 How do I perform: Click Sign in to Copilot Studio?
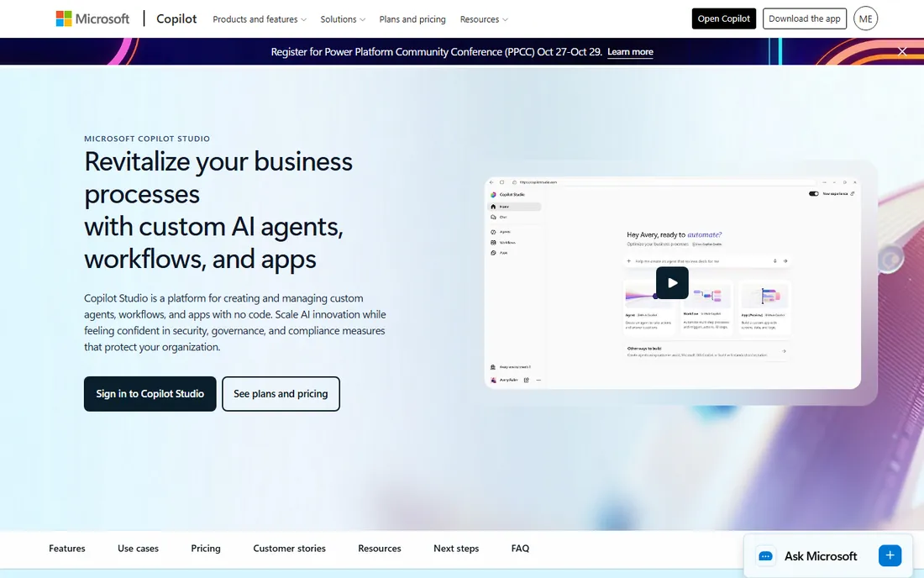(x=150, y=393)
